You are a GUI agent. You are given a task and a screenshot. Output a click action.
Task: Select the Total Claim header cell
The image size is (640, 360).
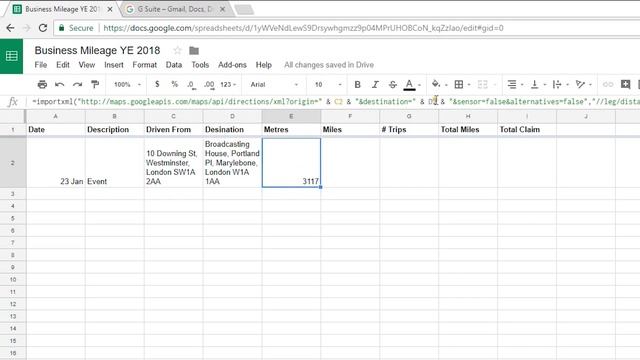click(x=527, y=130)
